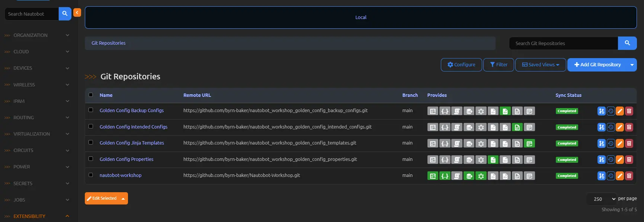Click the Git Repositories breadcrumb link
The width and height of the screenshot is (644, 222).
pyautogui.click(x=109, y=43)
